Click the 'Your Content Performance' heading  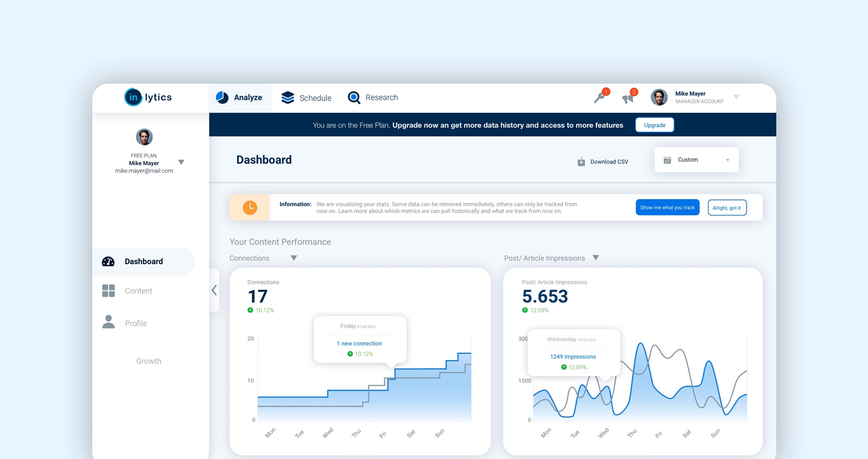(280, 242)
